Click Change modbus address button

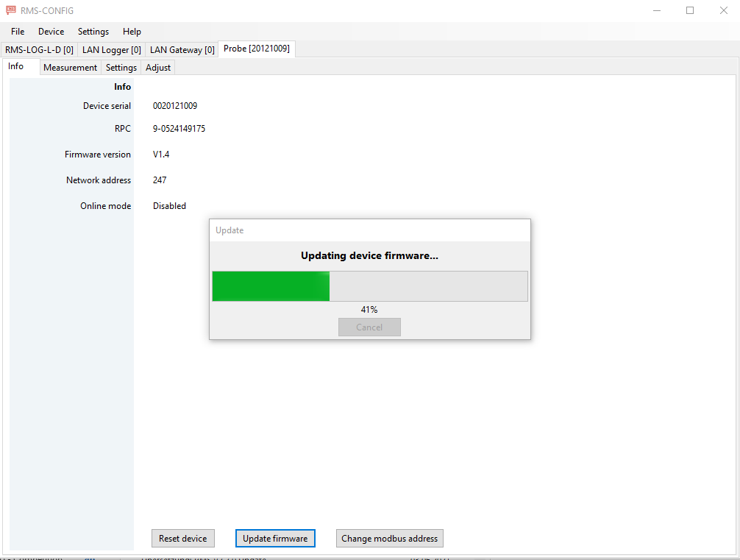pyautogui.click(x=389, y=538)
